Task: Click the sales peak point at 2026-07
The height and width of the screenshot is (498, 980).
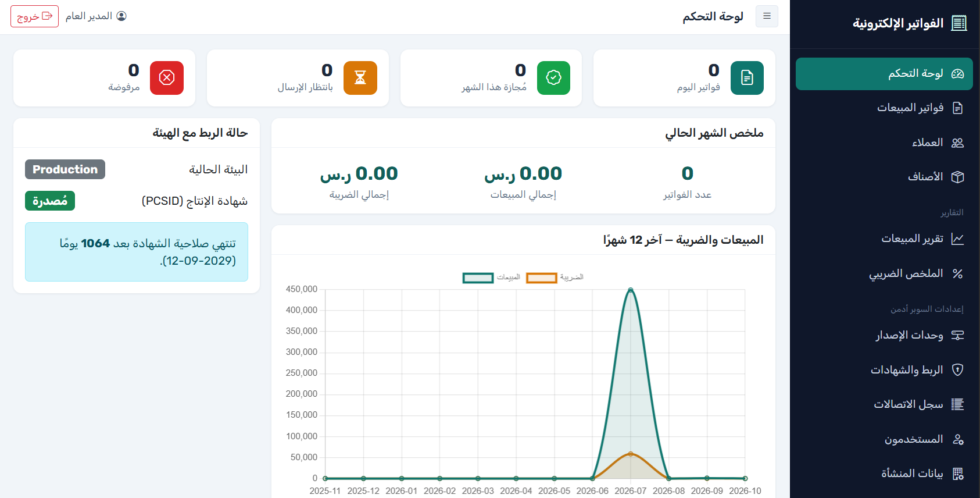Action: [631, 290]
